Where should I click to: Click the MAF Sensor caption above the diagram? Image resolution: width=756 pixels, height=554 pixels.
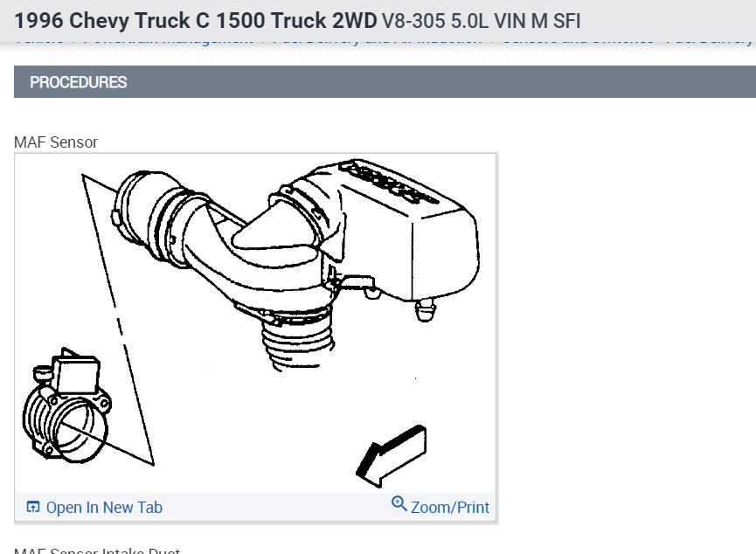(x=56, y=142)
